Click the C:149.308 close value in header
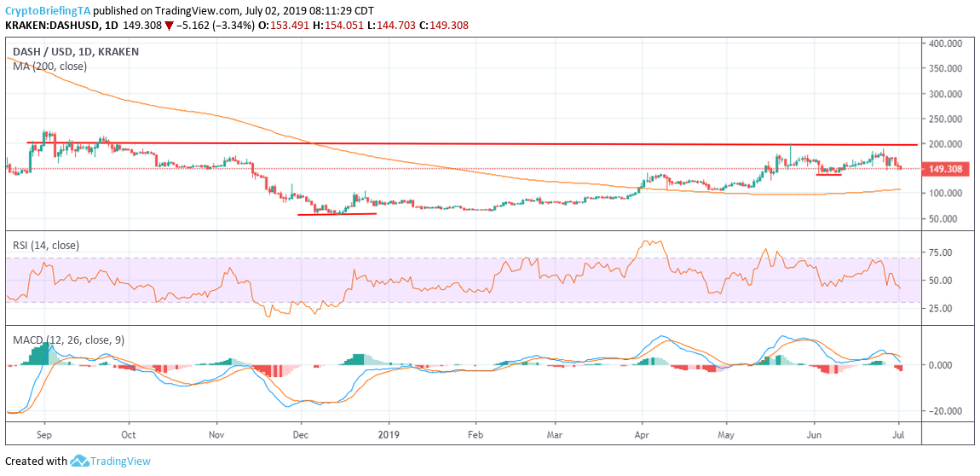This screenshot has height=476, width=980. (444, 26)
